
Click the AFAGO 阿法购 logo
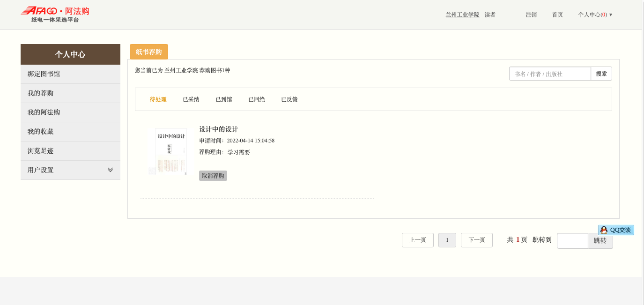point(55,14)
